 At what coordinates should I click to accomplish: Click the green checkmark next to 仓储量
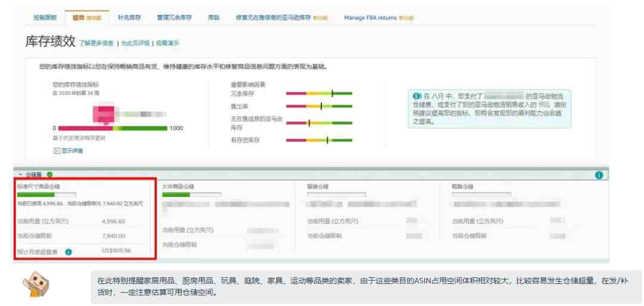click(x=49, y=174)
